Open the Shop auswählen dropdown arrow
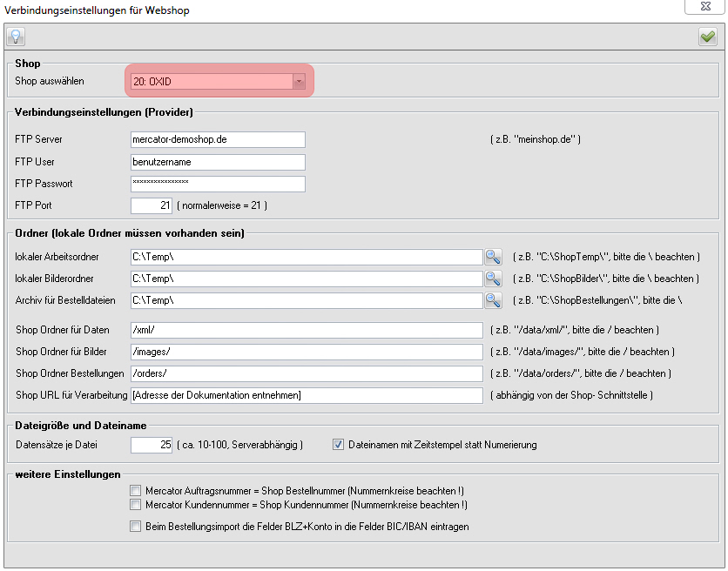This screenshot has width=728, height=571. coord(299,81)
